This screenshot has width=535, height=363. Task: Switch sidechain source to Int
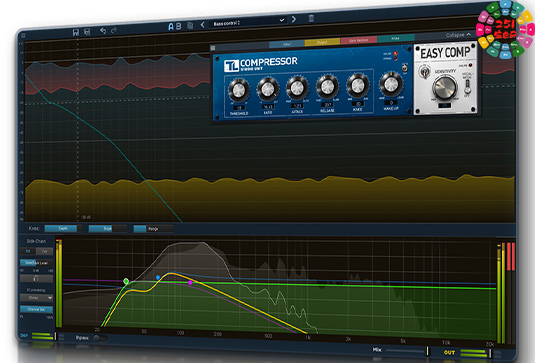[x=28, y=251]
